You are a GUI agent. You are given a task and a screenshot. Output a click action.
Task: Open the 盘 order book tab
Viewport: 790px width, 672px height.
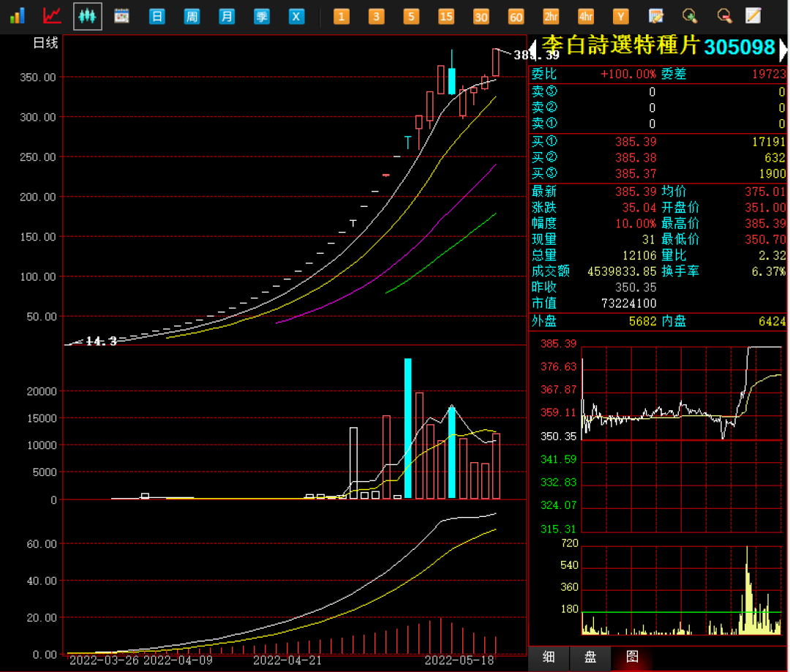(x=590, y=657)
